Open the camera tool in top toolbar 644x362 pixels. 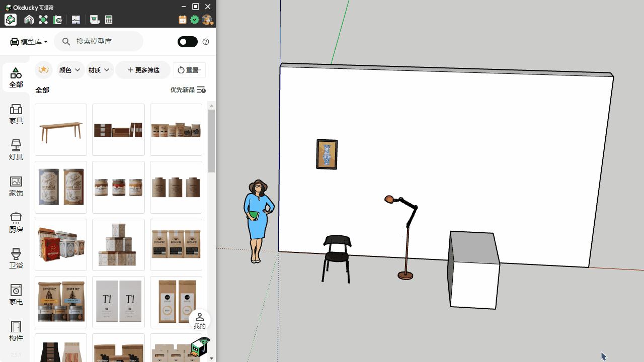click(58, 20)
